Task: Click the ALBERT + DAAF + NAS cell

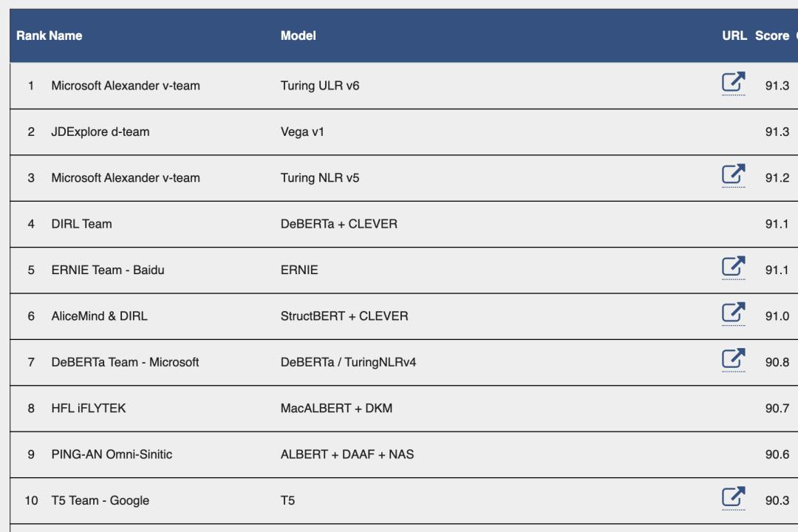Action: (x=347, y=454)
